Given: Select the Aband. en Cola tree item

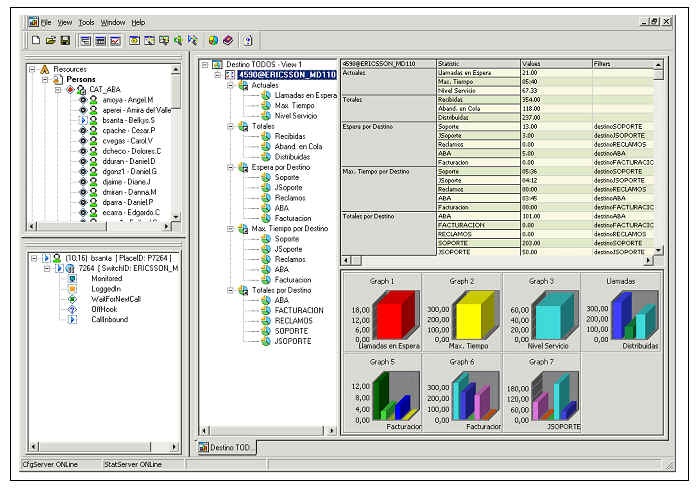Looking at the screenshot, I should (298, 147).
